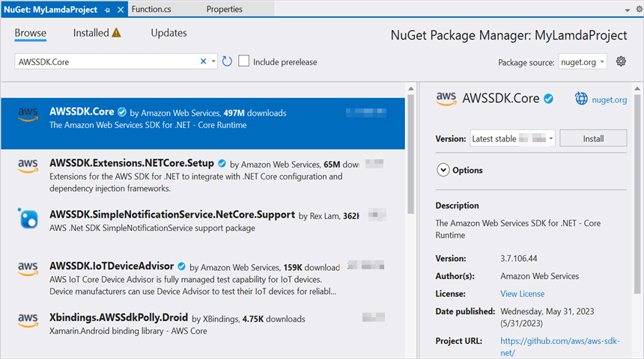Open the search history dropdown arrow
644x359 pixels.
pos(213,61)
